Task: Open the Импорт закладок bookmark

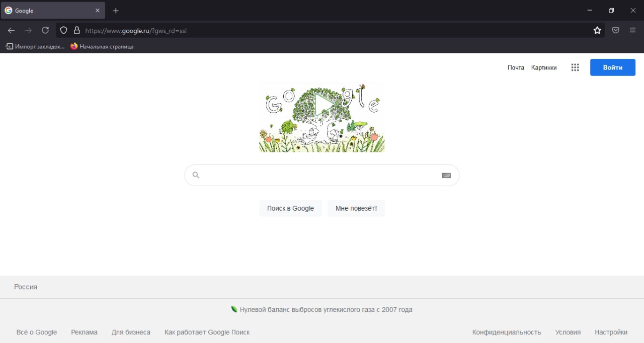Action: pos(35,46)
